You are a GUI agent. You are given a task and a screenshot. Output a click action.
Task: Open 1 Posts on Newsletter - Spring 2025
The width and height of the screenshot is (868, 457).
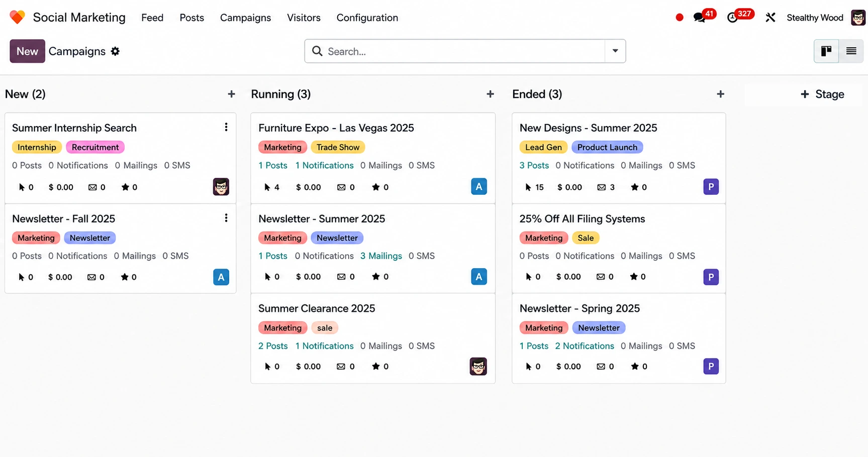pos(534,346)
